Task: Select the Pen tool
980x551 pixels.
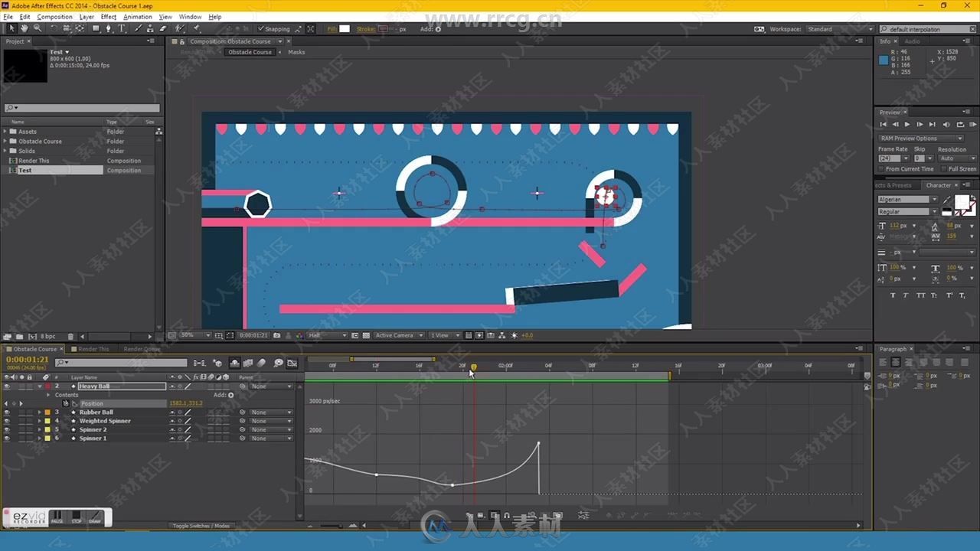Action: click(109, 28)
